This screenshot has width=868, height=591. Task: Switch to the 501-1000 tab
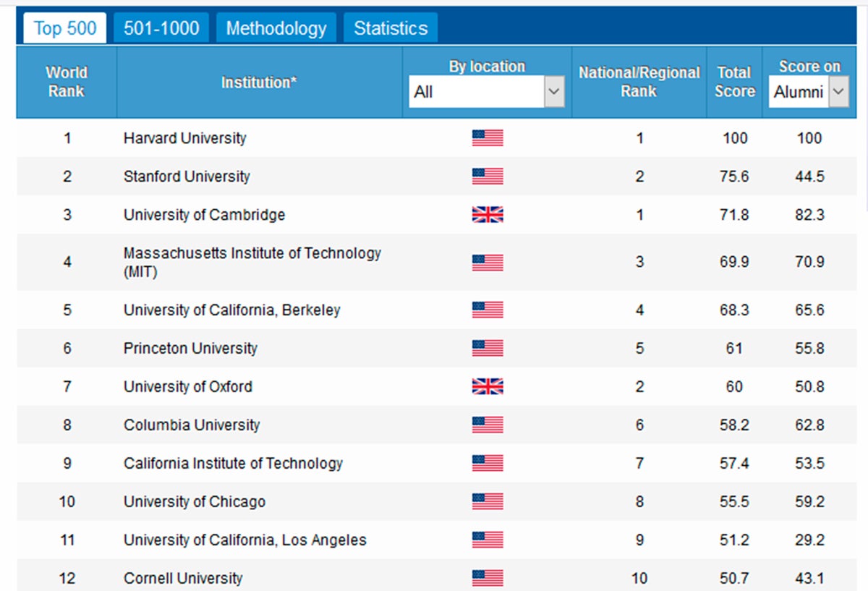161,28
